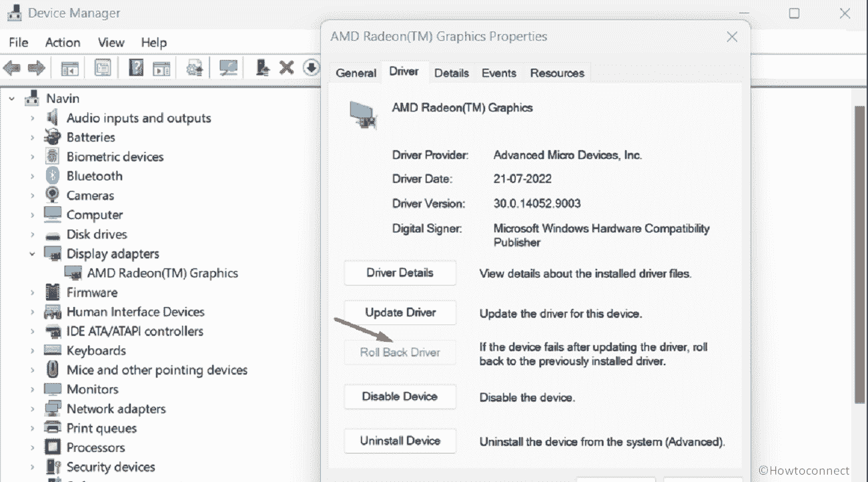Open the Properties toolbar icon
Viewport: 868px width, 482px height.
pos(103,67)
